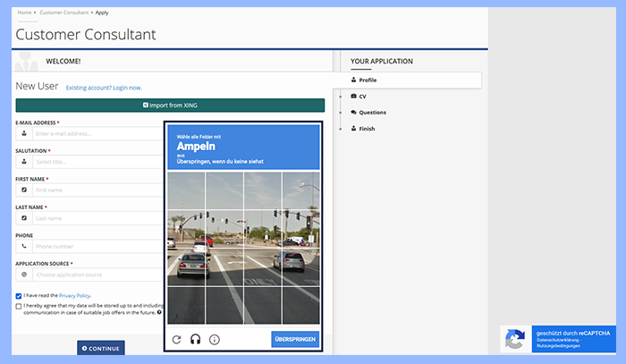Viewport: 626px width, 364px height.
Task: Click the icon beside First Name field
Action: click(x=24, y=190)
